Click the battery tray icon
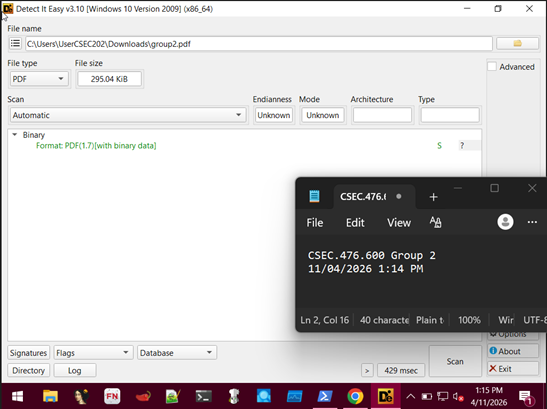 (x=427, y=396)
